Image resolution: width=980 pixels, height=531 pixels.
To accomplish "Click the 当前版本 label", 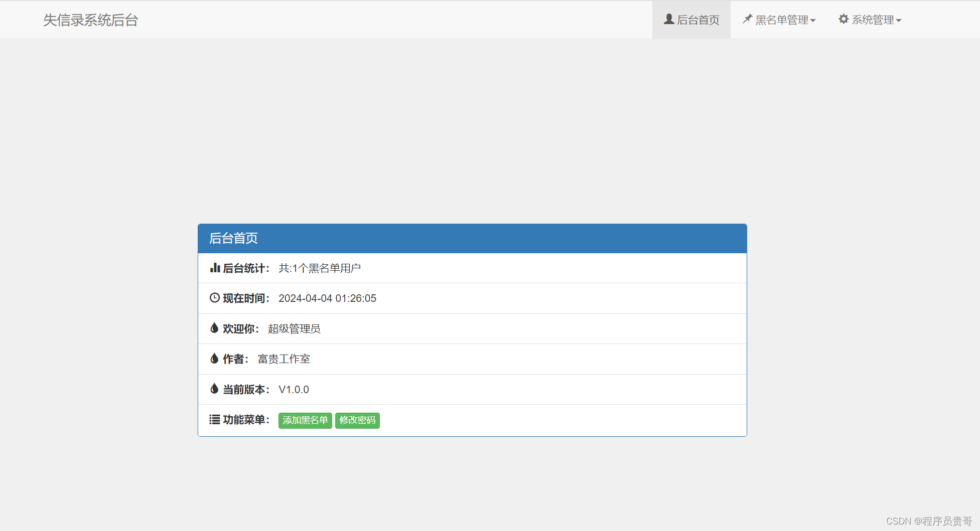I will (246, 390).
